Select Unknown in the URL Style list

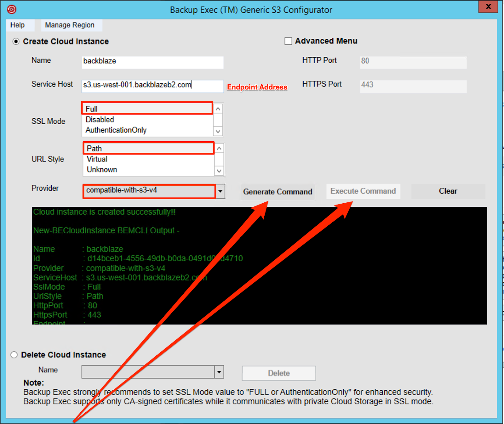149,170
